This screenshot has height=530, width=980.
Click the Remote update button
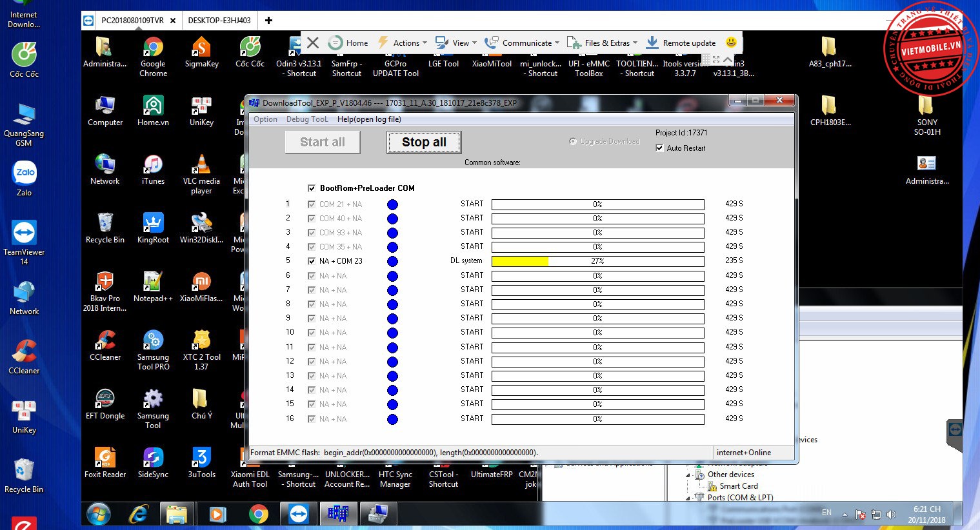[x=681, y=43]
